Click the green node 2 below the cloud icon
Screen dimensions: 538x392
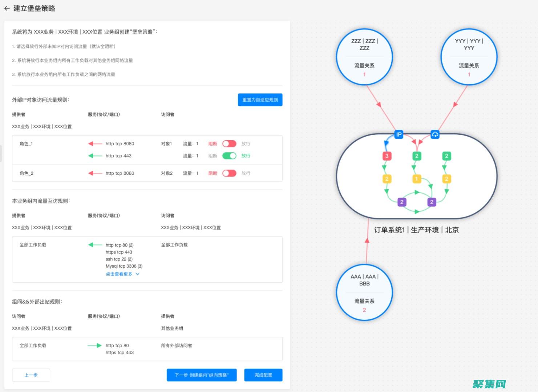[446, 156]
